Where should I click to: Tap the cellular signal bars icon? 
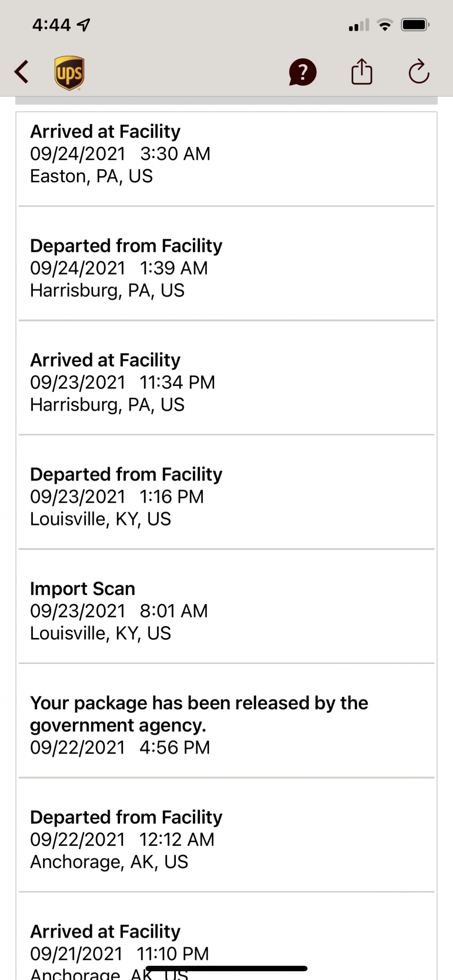pyautogui.click(x=359, y=25)
